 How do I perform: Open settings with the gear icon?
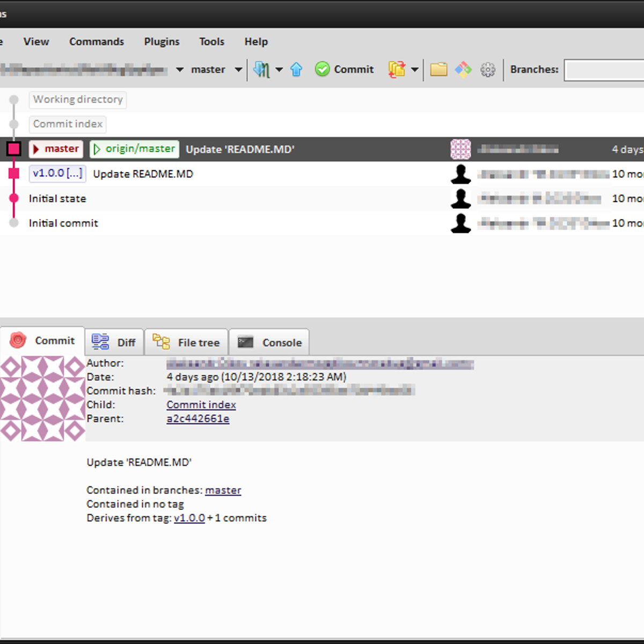click(x=487, y=70)
